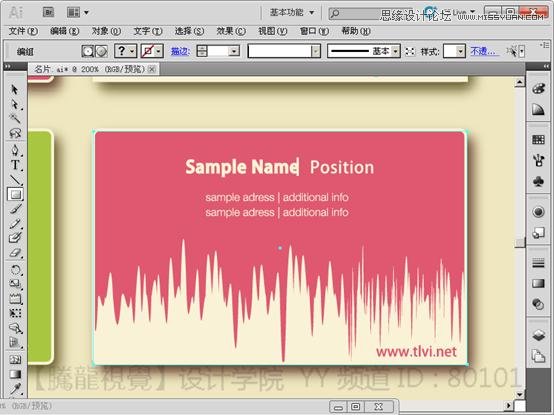Screen dimensions: 554x415
Task: Open the 基本 stroke style dropdown
Action: point(396,52)
